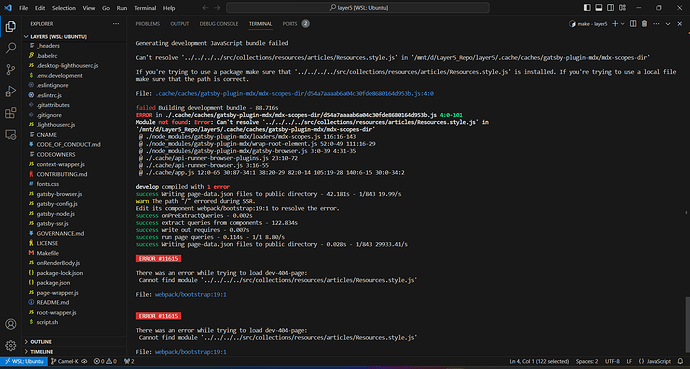Open the Manage gear icon

tap(11, 345)
